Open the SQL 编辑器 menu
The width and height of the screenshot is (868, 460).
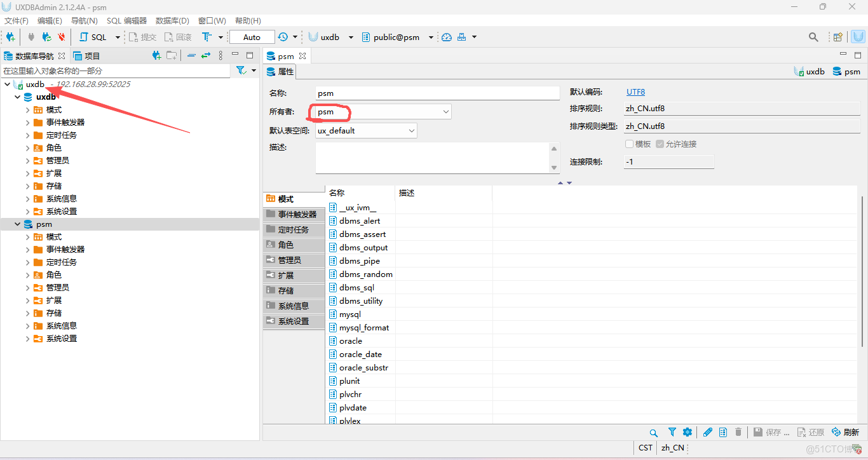126,21
